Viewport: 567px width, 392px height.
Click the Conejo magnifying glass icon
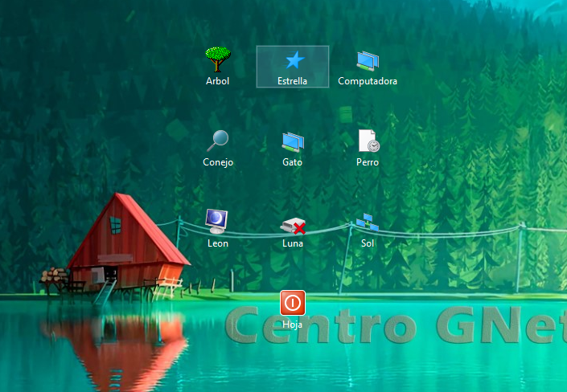pos(218,141)
